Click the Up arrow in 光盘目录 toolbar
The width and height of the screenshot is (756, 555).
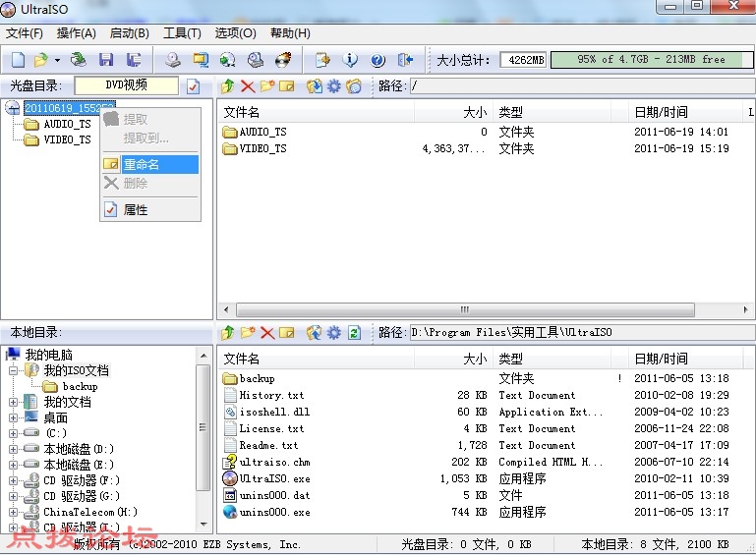[x=227, y=86]
